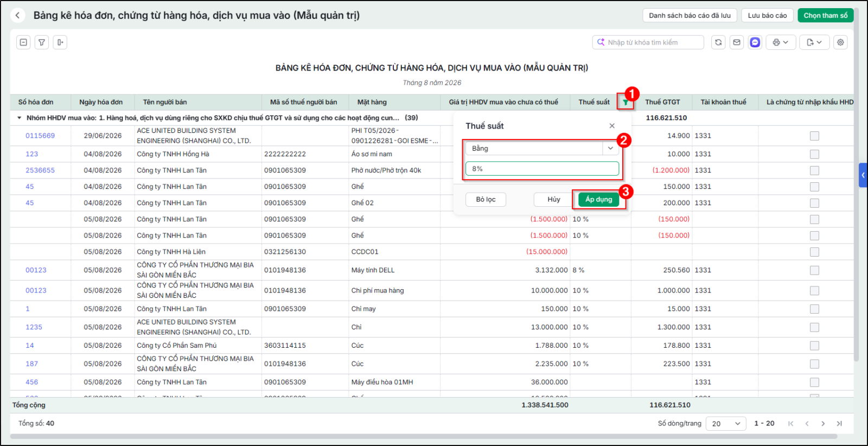Click the 8% filter value field
868x446 pixels.
pyautogui.click(x=542, y=169)
